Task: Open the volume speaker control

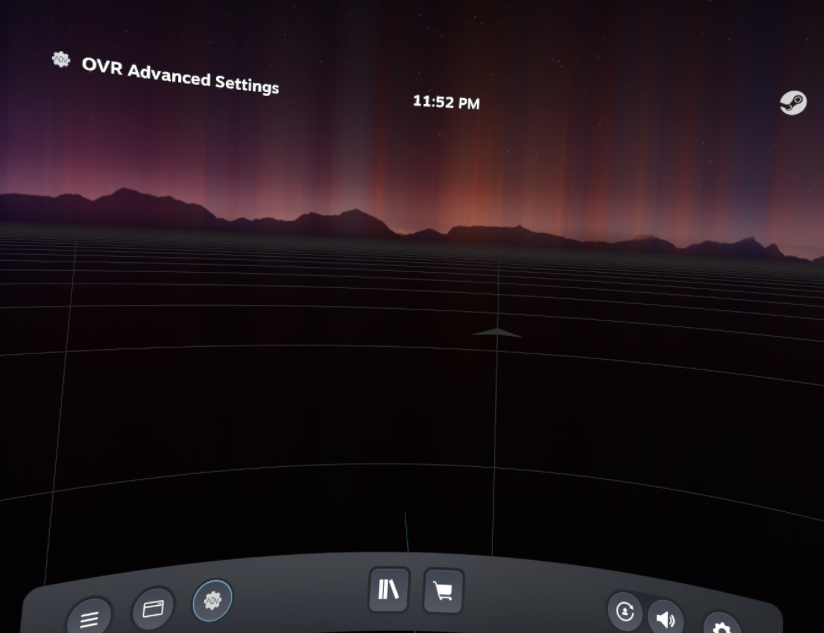Action: [665, 618]
